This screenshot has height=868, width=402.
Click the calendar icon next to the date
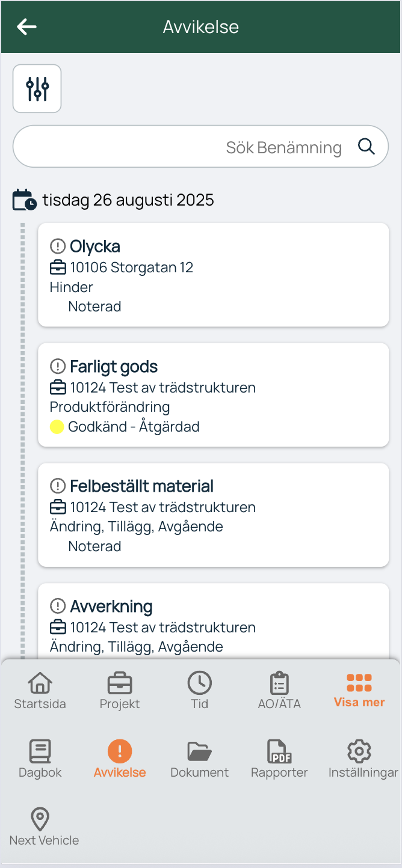click(x=24, y=199)
